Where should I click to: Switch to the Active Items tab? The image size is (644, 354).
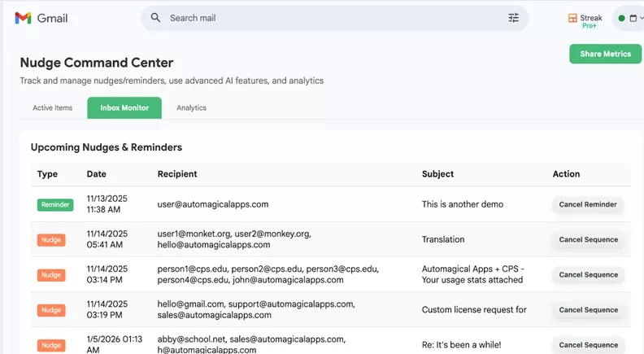[x=52, y=107]
